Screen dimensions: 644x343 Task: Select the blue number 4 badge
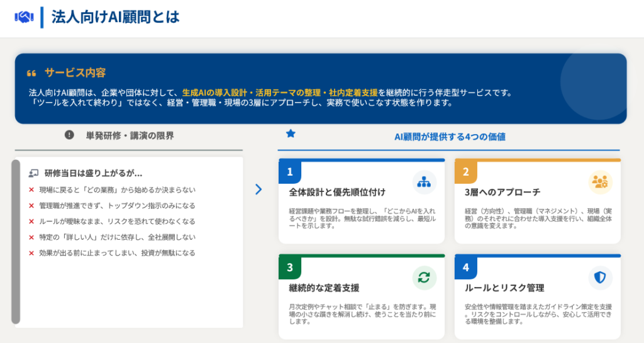point(466,267)
